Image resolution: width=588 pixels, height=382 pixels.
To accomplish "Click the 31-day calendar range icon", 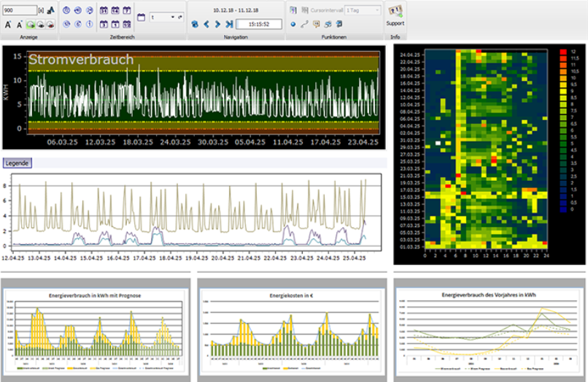I will coord(103,11).
